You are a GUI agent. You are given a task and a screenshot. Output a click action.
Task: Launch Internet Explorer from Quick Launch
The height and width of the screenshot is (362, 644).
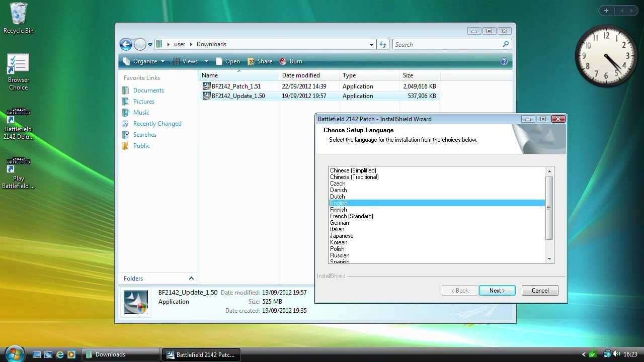(60, 354)
